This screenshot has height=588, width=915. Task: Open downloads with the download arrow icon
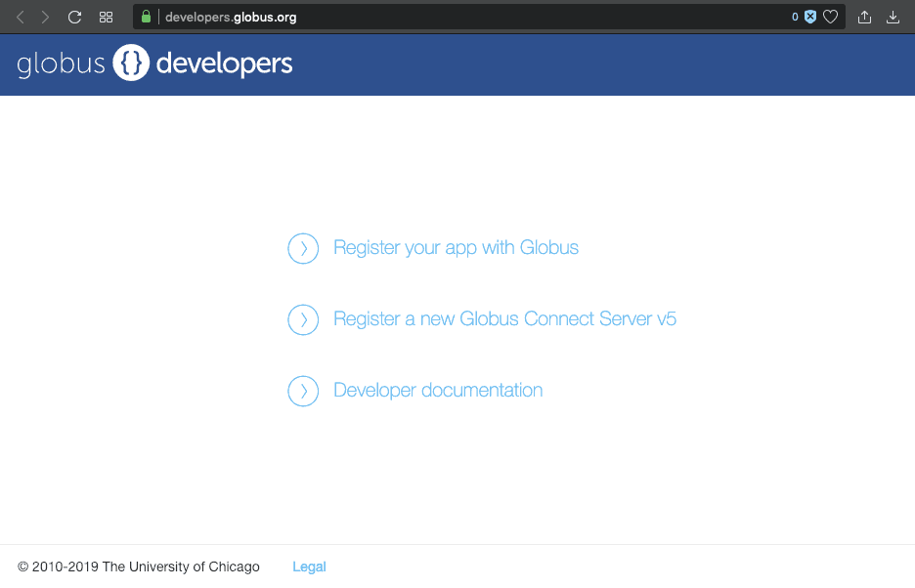pos(893,17)
